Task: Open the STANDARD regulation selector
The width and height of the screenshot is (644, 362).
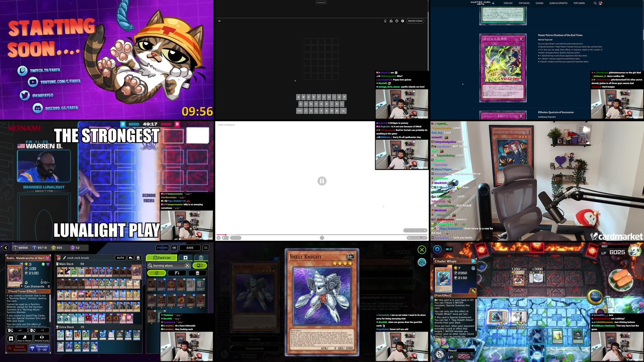Action: [162, 248]
